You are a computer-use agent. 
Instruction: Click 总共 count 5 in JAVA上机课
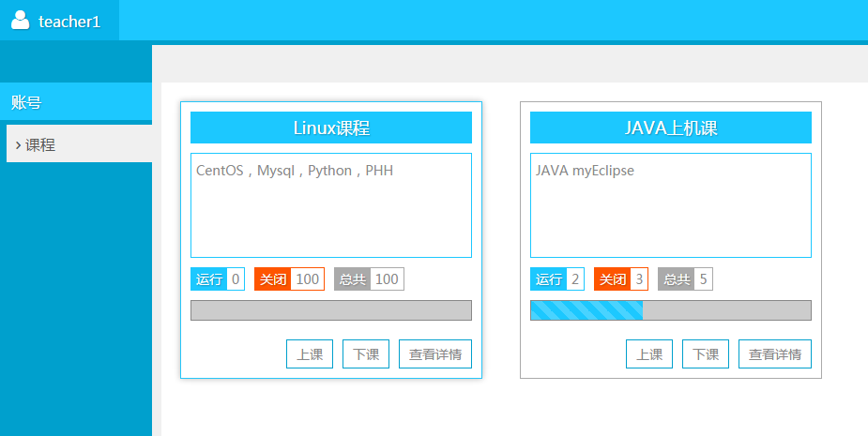[685, 278]
